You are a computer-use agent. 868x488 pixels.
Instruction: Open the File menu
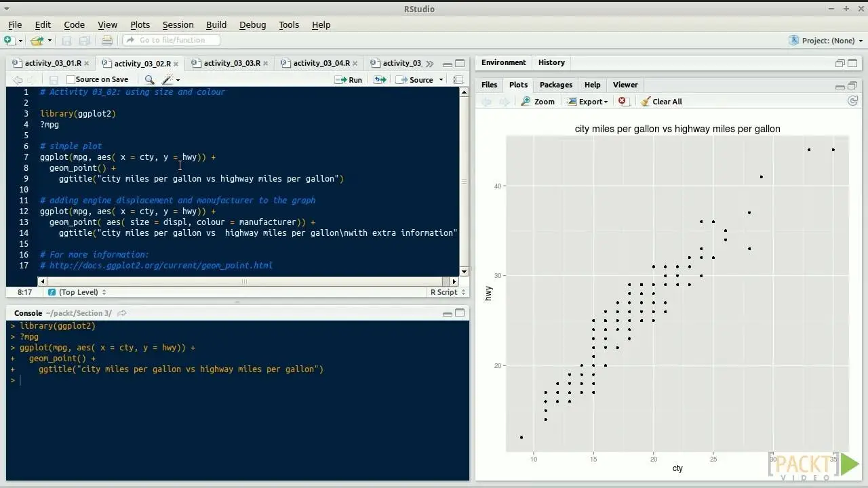15,24
